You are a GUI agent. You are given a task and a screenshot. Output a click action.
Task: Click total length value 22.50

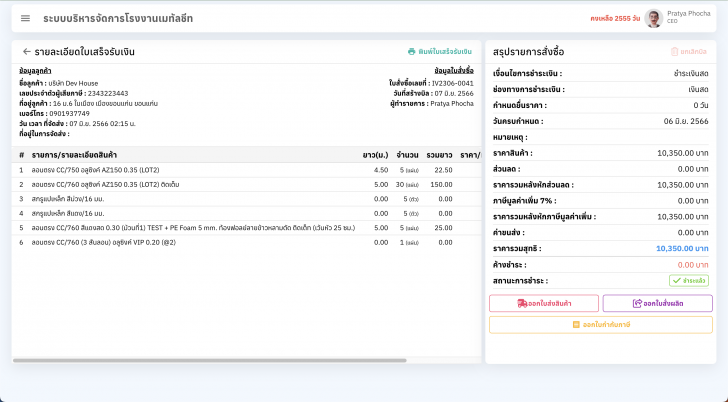(443, 170)
